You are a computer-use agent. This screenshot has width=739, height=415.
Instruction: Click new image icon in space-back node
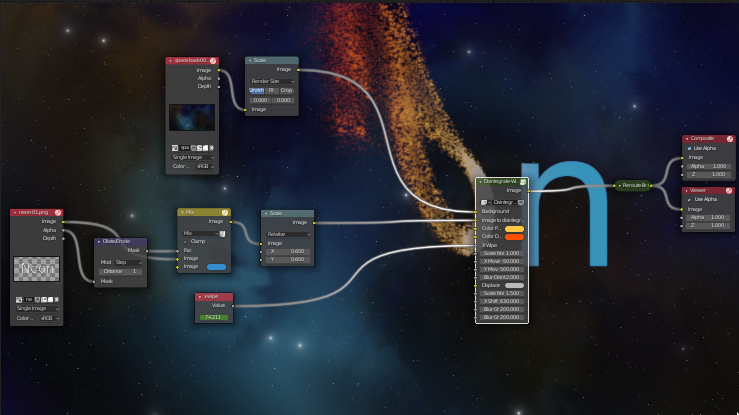(199, 148)
